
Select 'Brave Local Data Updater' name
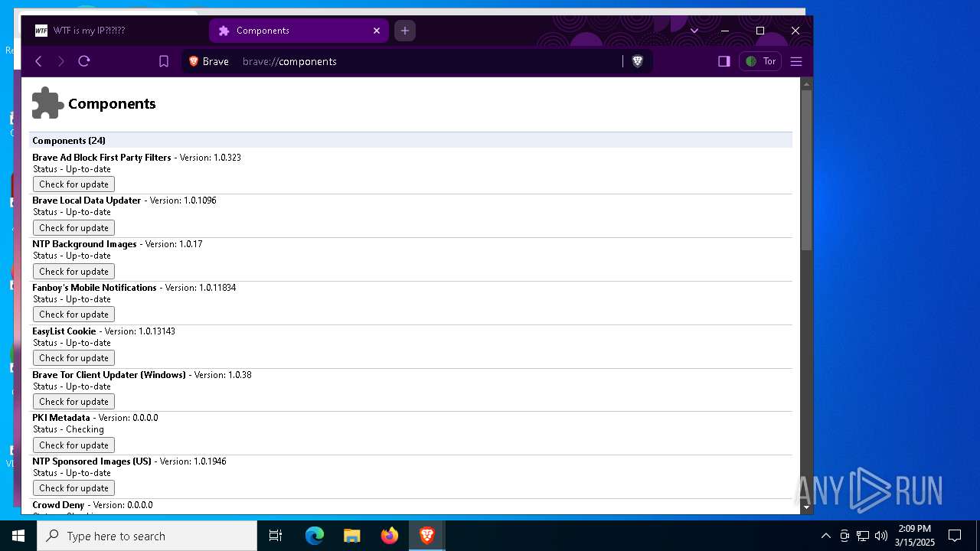[x=87, y=201]
